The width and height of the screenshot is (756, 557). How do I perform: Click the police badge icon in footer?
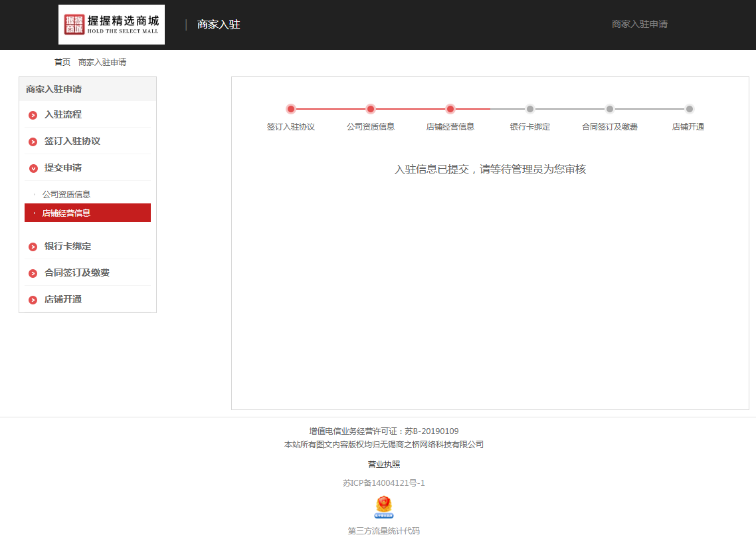(384, 506)
